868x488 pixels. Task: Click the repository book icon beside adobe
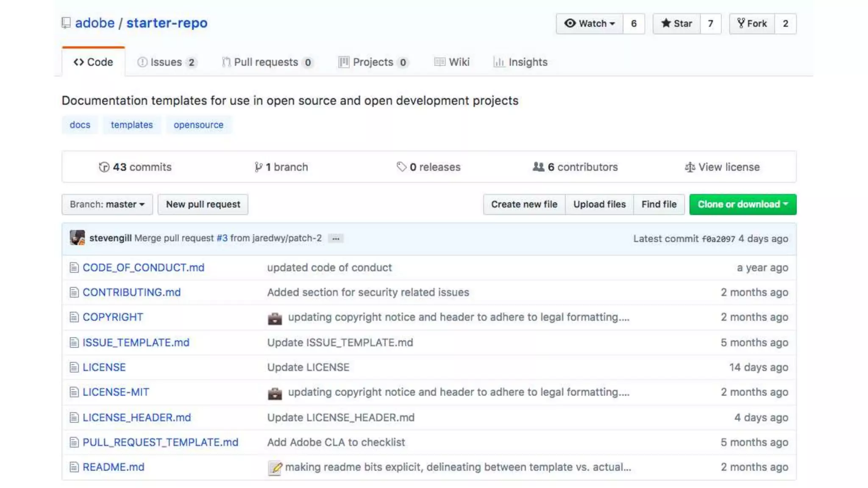pyautogui.click(x=66, y=23)
